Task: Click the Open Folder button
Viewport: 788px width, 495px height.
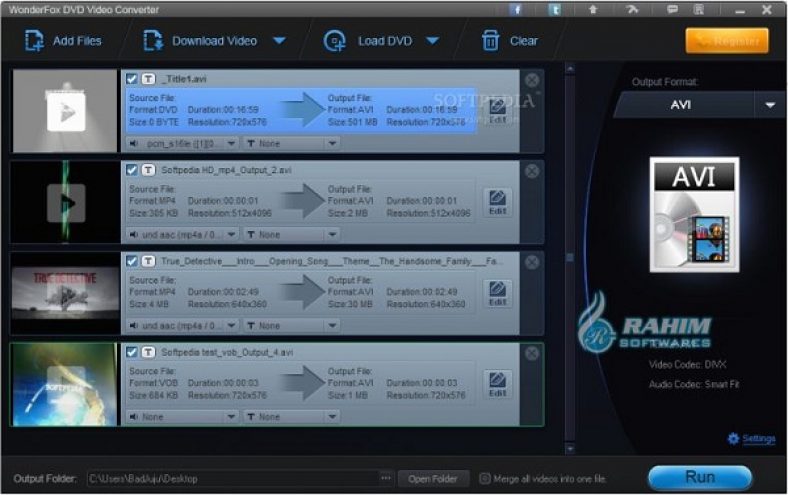Action: (x=433, y=478)
